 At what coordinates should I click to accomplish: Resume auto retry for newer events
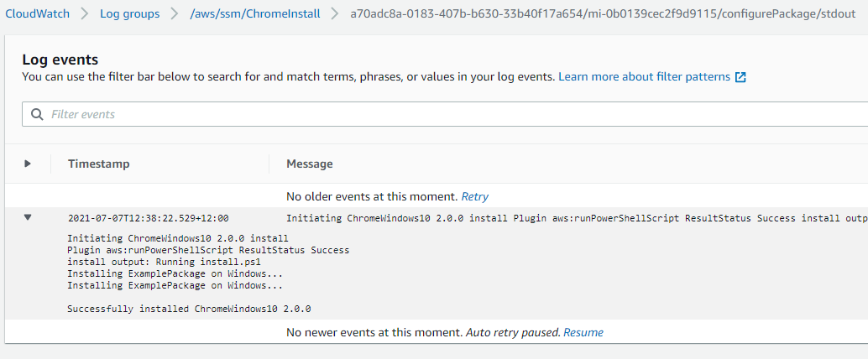[583, 332]
